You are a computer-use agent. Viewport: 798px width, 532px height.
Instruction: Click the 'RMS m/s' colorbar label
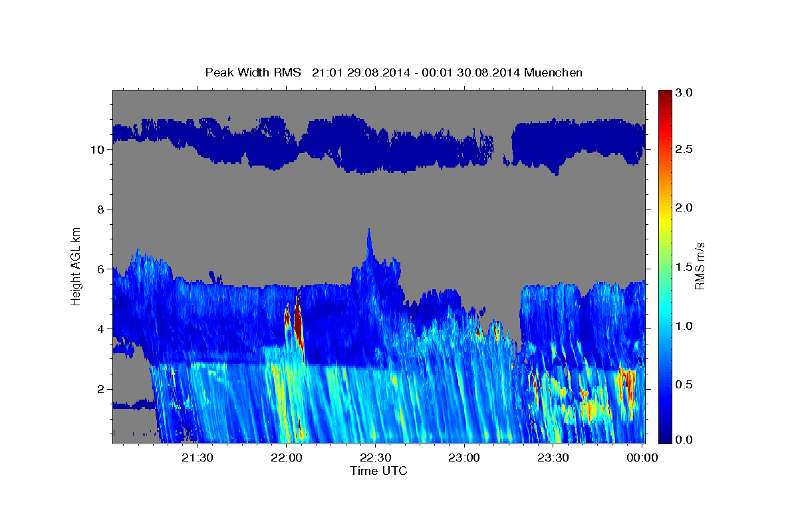699,266
